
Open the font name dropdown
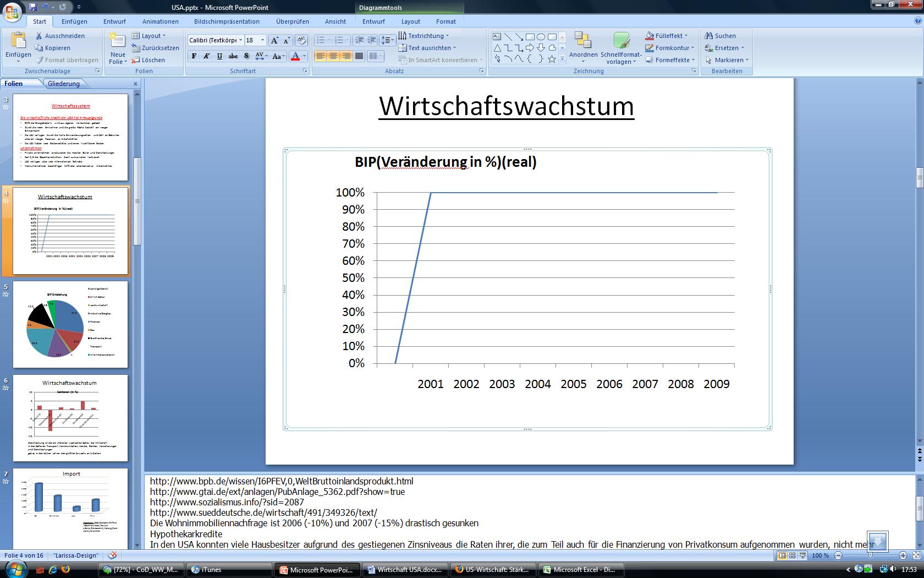(x=240, y=40)
